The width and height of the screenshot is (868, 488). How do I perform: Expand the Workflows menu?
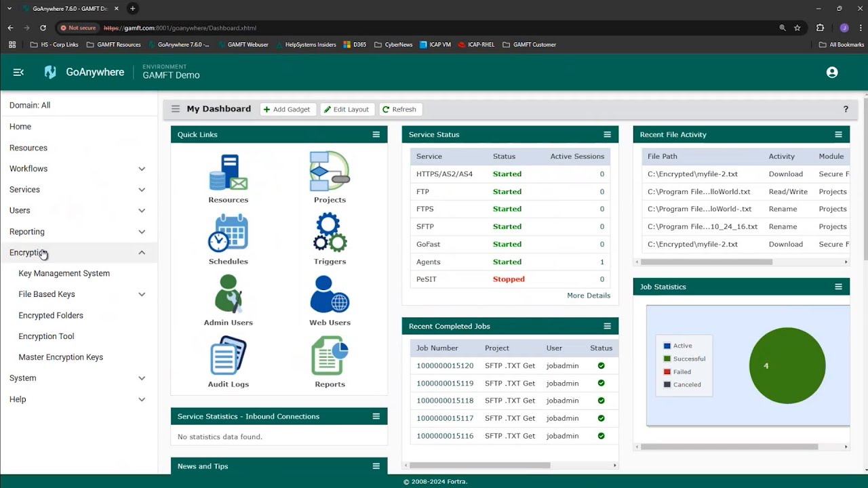pos(142,169)
